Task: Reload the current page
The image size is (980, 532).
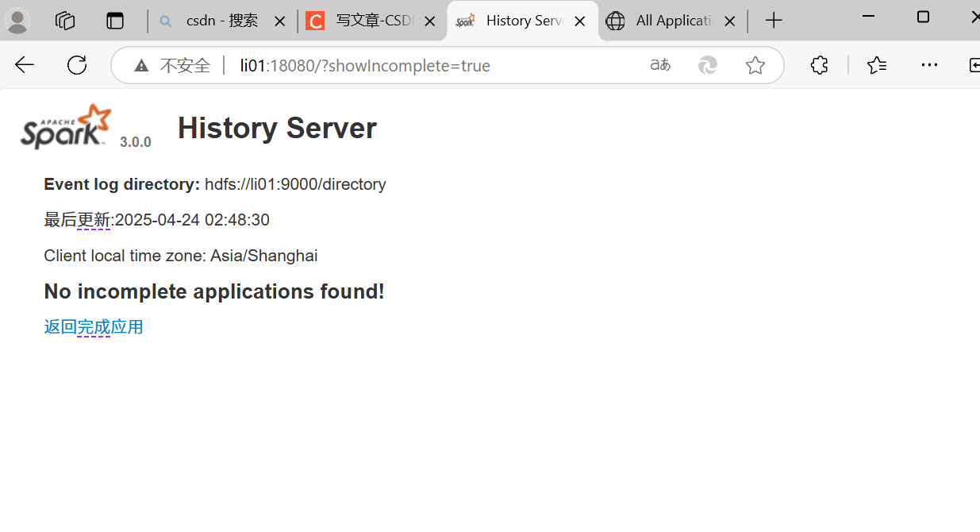Action: pos(77,65)
